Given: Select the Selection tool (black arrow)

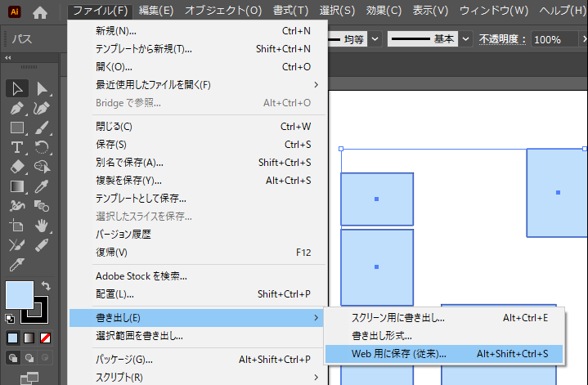Looking at the screenshot, I should tap(17, 88).
